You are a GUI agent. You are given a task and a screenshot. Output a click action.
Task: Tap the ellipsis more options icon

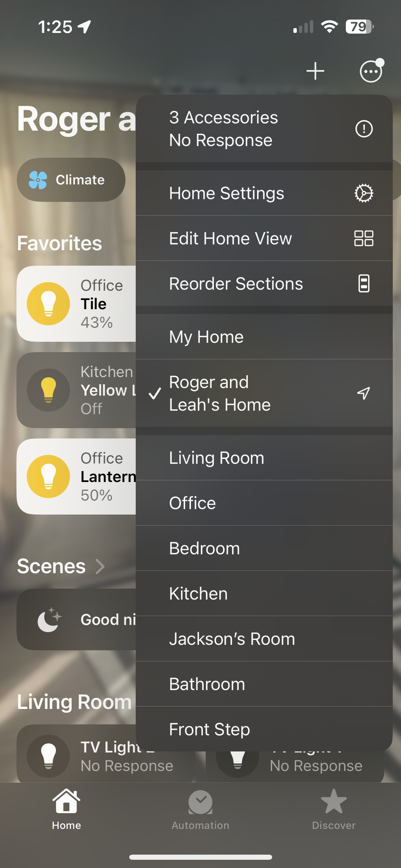[370, 71]
